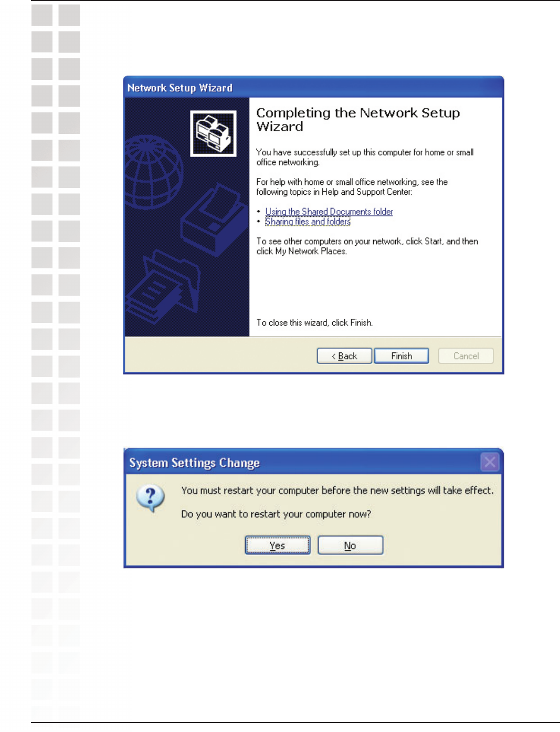Choose No to skip restarting
The image size is (560, 732).
[350, 545]
